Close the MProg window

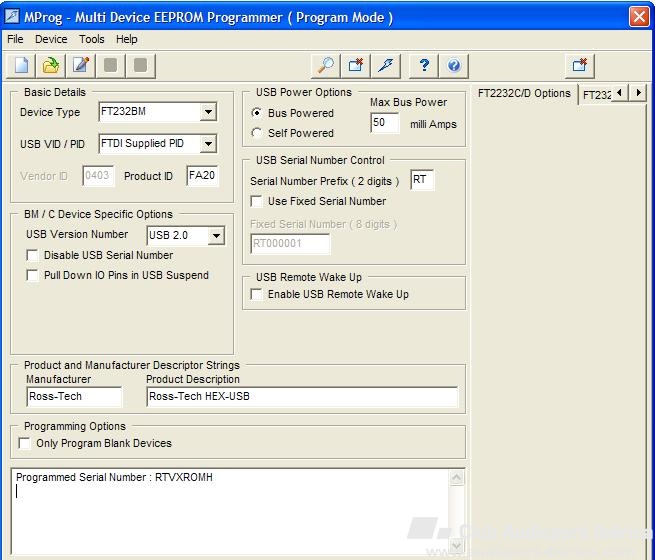[639, 17]
